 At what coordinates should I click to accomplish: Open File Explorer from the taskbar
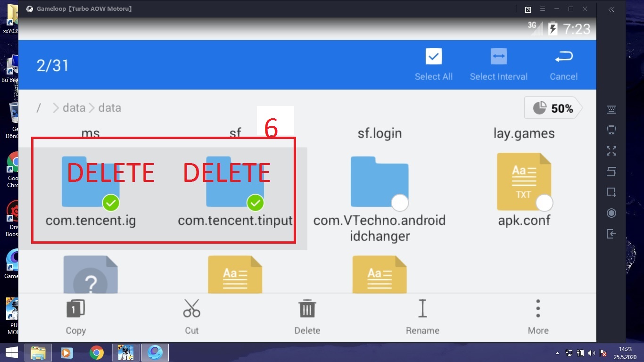tap(38, 353)
